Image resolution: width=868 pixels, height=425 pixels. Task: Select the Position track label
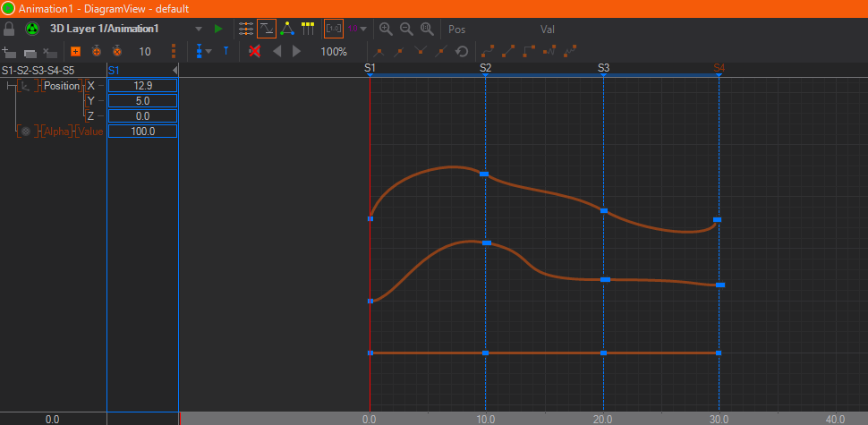point(61,86)
